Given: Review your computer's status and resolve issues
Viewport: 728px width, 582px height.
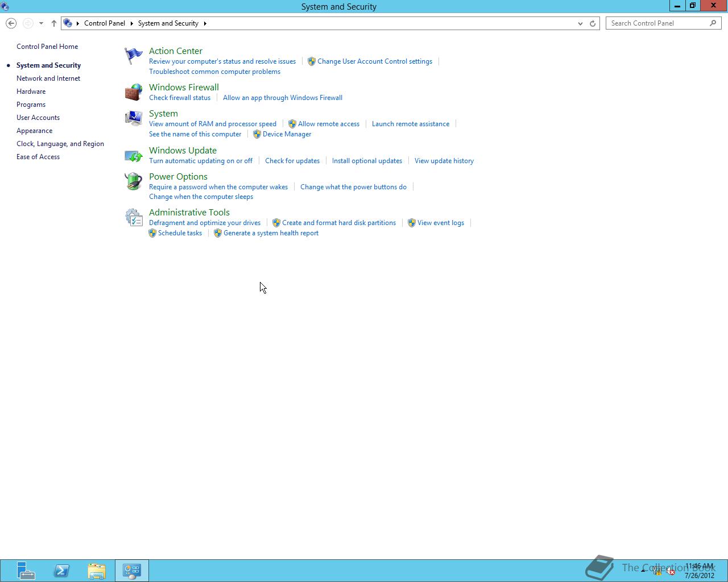Looking at the screenshot, I should (222, 61).
